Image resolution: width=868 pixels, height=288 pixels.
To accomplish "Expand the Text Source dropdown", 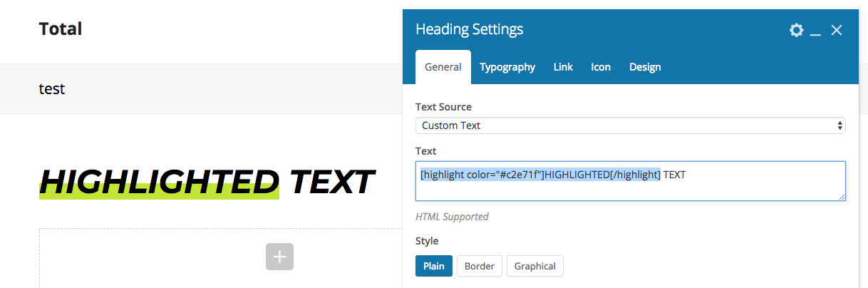I will [x=631, y=125].
